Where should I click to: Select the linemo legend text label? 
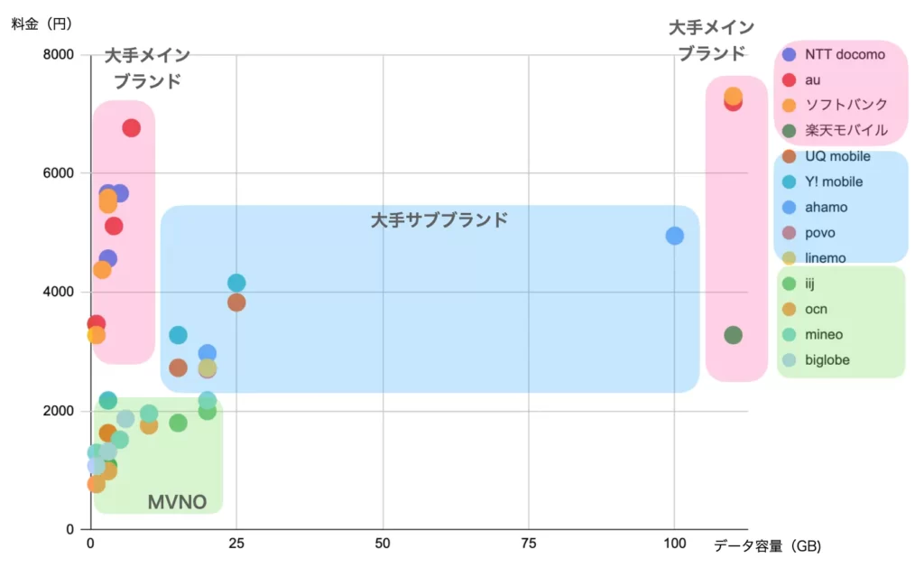point(826,257)
